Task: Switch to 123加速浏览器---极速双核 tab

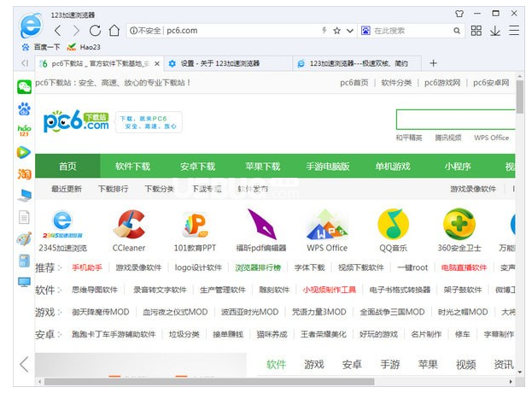Action: (x=359, y=63)
